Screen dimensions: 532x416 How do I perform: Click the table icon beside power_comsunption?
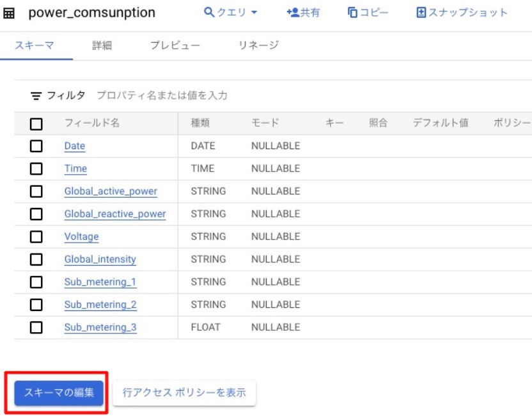[9, 13]
